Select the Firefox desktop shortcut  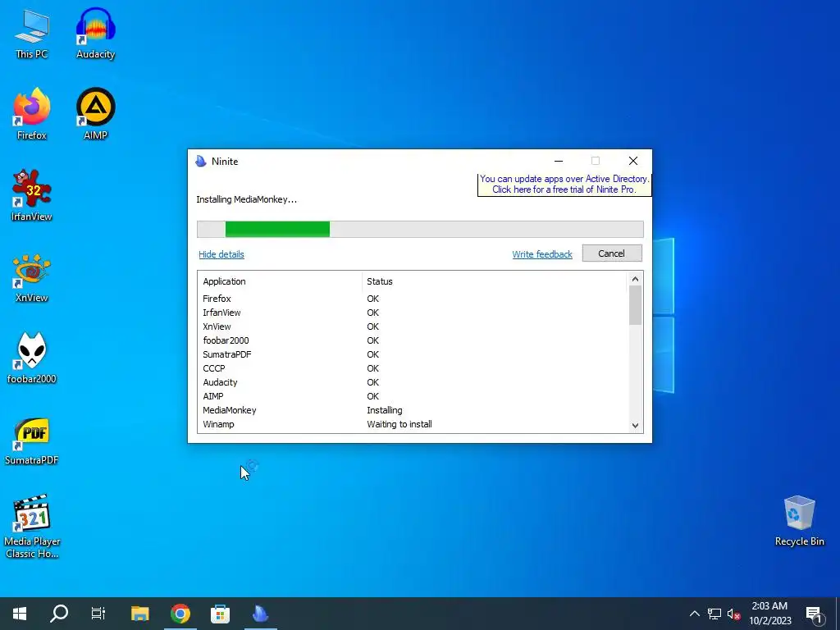32,115
